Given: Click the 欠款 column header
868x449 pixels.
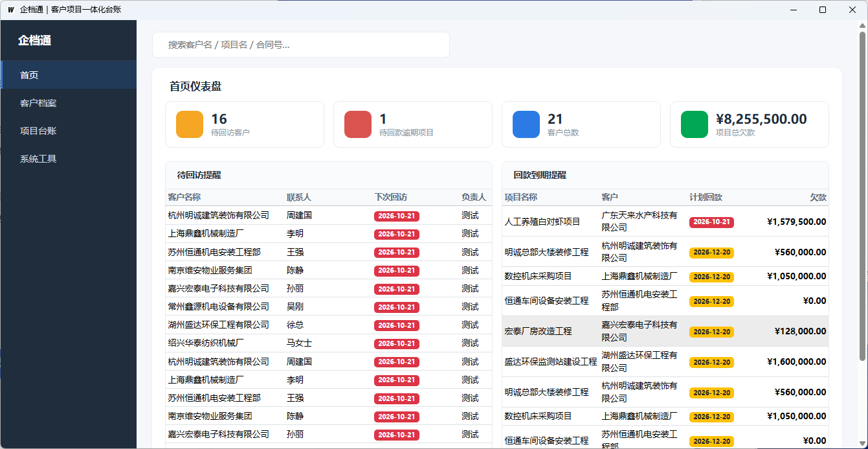Looking at the screenshot, I should pyautogui.click(x=818, y=197).
